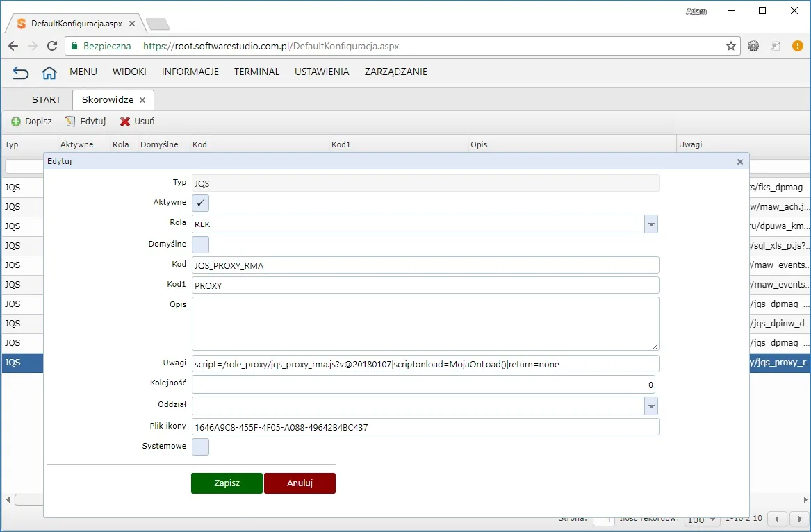The height and width of the screenshot is (532, 811).
Task: Open the ZARZĄDZANIE menu
Action: pyautogui.click(x=395, y=72)
